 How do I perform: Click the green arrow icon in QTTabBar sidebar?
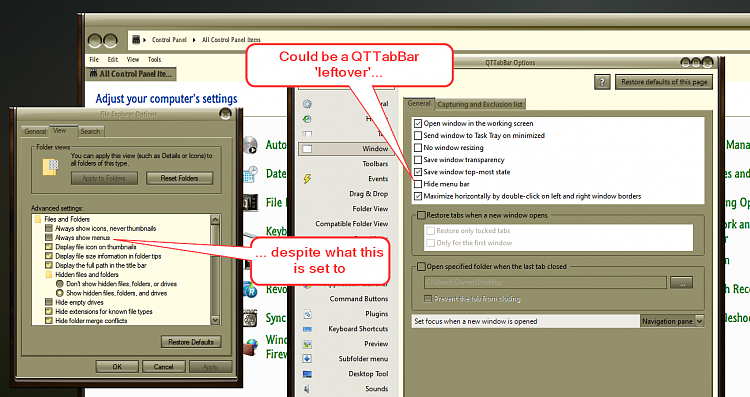[x=307, y=119]
